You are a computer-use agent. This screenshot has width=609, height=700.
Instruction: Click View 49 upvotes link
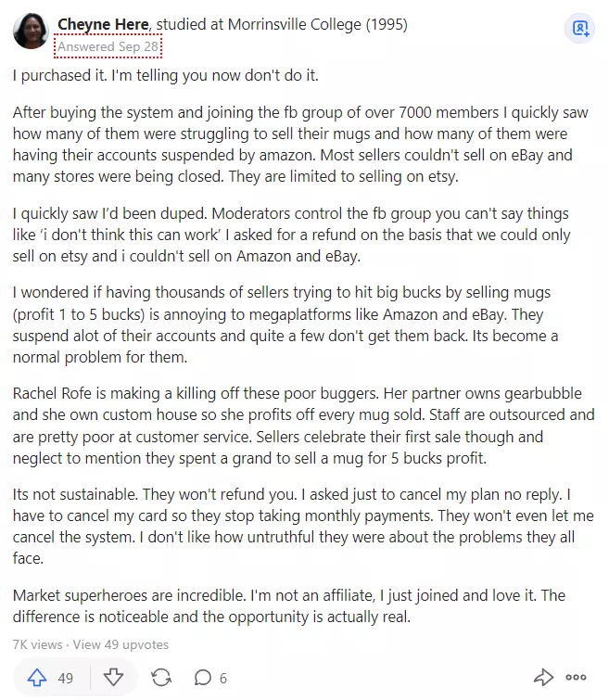tap(121, 644)
